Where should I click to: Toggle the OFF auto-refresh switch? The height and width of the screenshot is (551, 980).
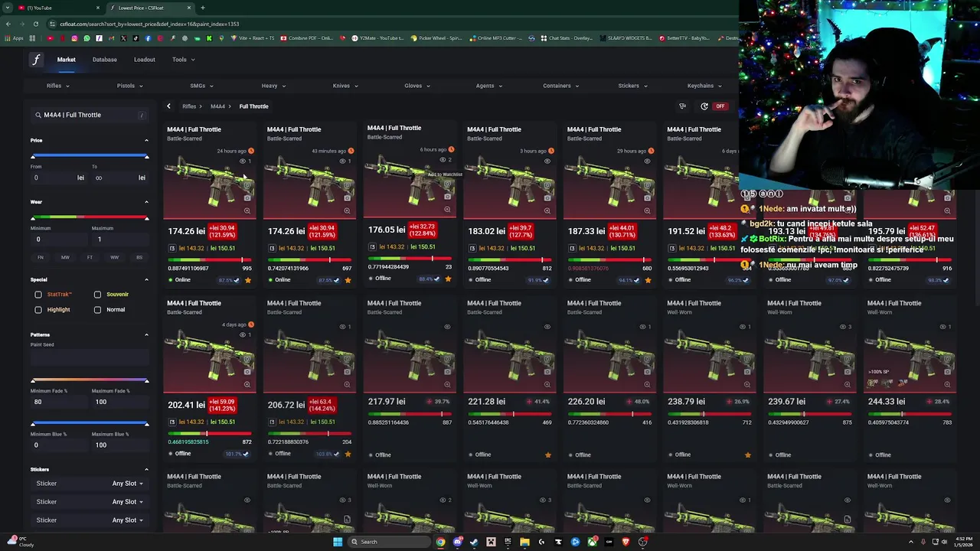pos(720,106)
